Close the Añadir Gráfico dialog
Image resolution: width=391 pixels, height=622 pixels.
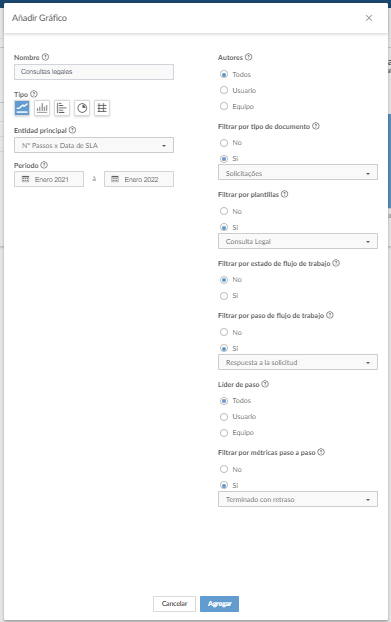coord(369,18)
